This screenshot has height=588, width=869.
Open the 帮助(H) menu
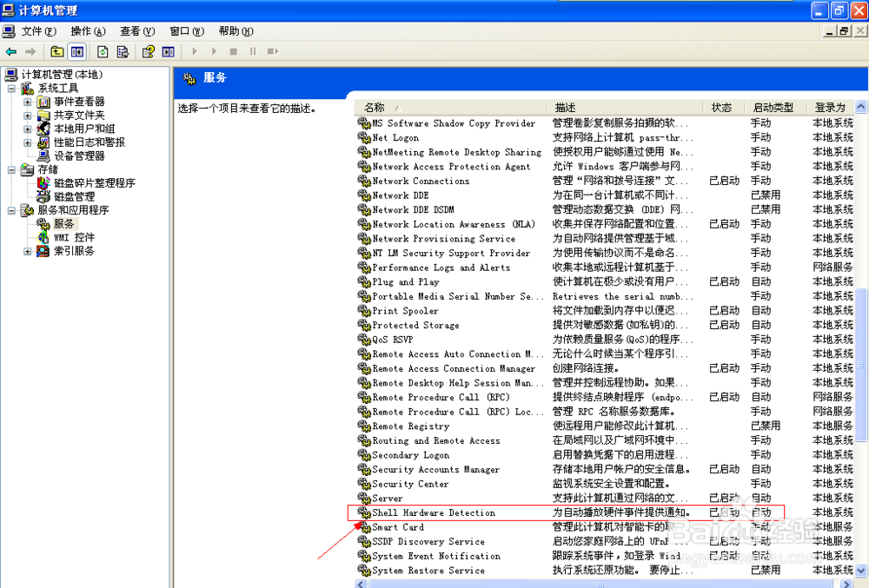[236, 31]
